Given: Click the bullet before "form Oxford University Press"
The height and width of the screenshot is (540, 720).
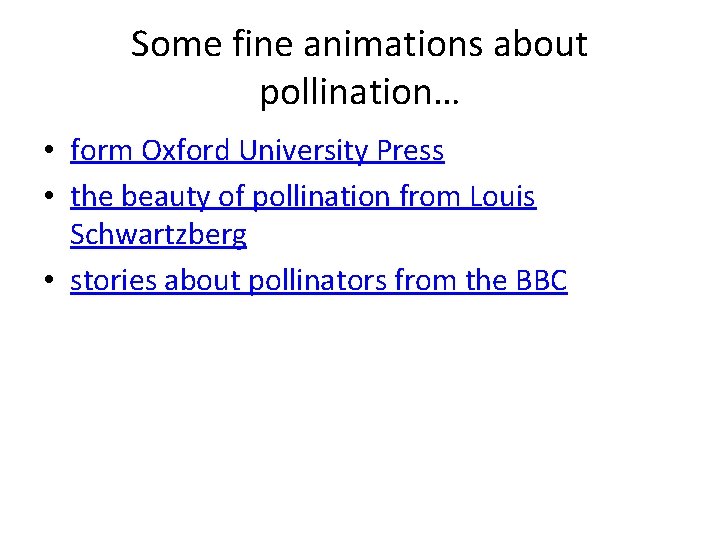Looking at the screenshot, I should click(48, 153).
